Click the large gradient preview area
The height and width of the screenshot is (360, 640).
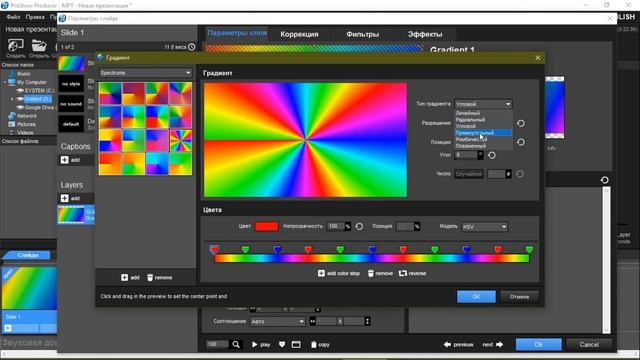(x=305, y=140)
